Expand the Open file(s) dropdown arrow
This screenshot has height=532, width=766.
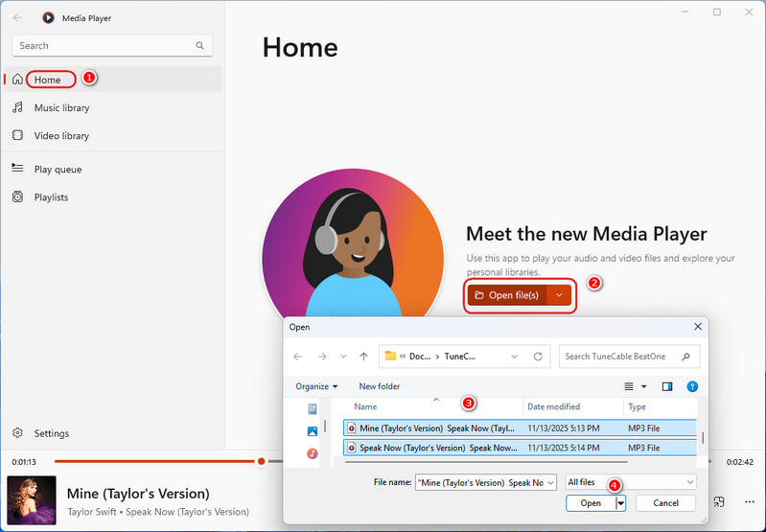pos(559,295)
